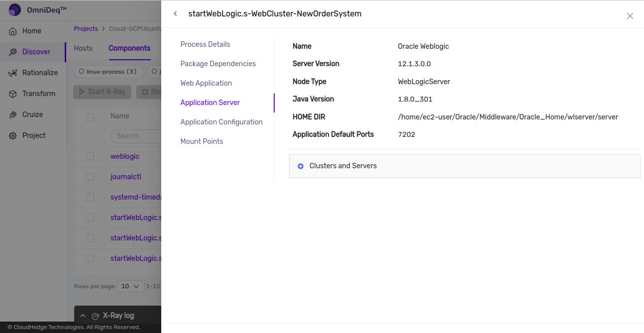644x333 pixels.
Task: Expand Clusters and Servers section
Action: (464, 166)
